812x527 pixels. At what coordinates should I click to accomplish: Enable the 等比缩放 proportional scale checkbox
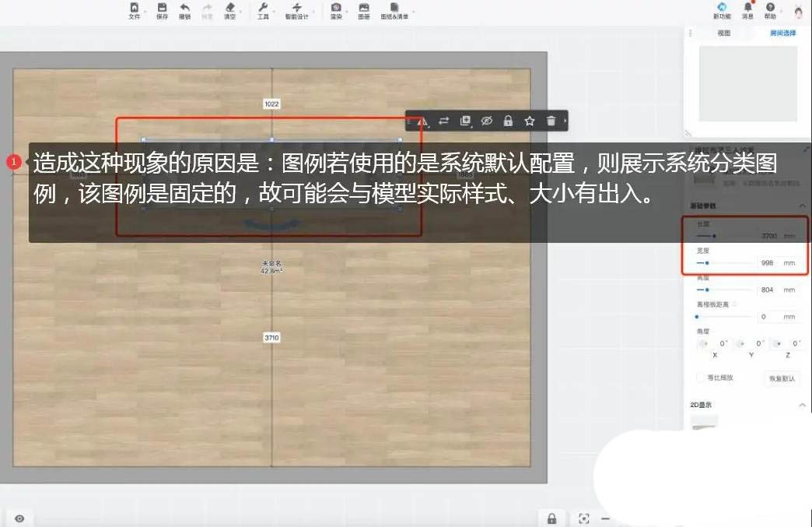[701, 378]
